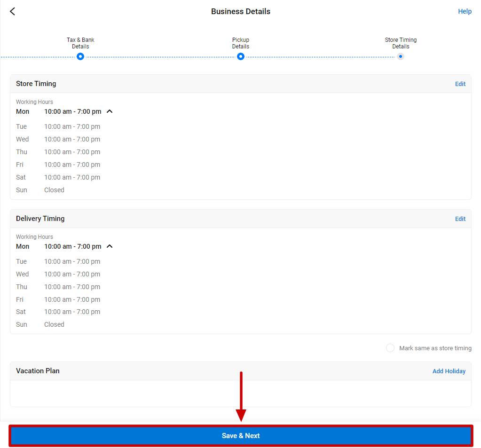Click the Tax & Bank Details label
The width and height of the screenshot is (481, 448).
[x=80, y=43]
